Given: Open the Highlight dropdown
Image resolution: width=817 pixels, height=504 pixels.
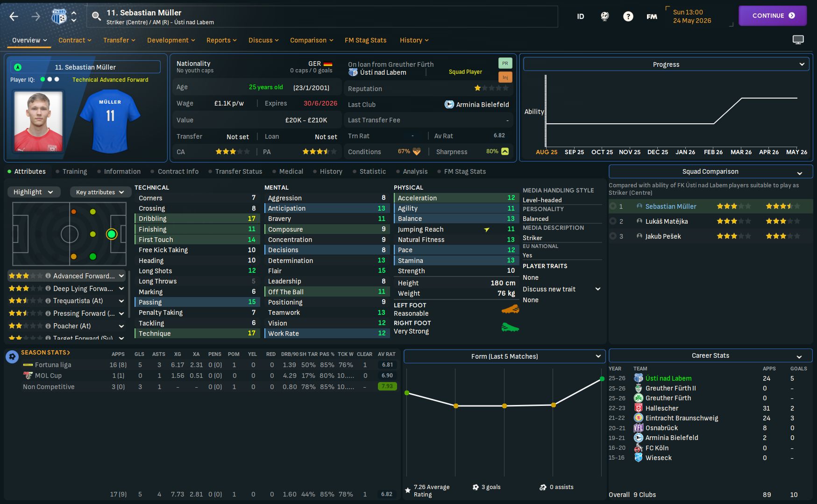Looking at the screenshot, I should pos(33,192).
